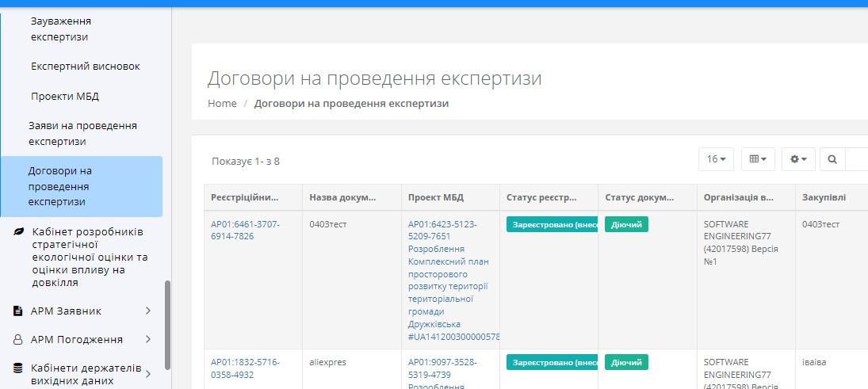Click the search magnifier icon button
868x389 pixels.
pos(832,159)
